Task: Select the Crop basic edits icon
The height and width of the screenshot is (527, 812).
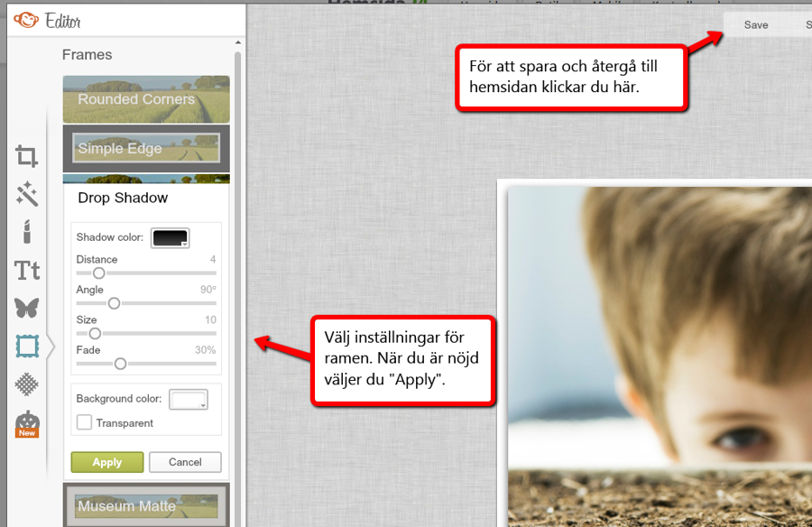Action: (27, 157)
